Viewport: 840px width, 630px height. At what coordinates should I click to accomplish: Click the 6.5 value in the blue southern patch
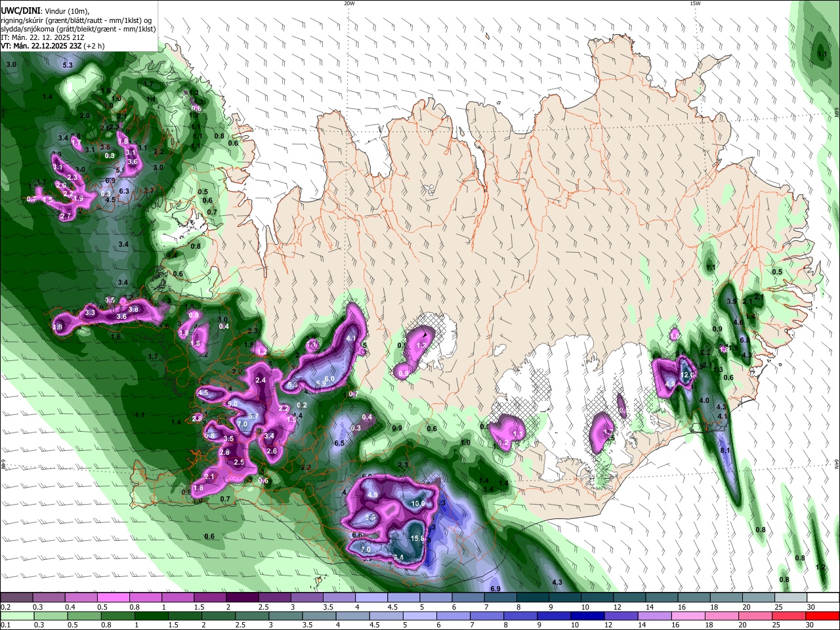click(339, 443)
